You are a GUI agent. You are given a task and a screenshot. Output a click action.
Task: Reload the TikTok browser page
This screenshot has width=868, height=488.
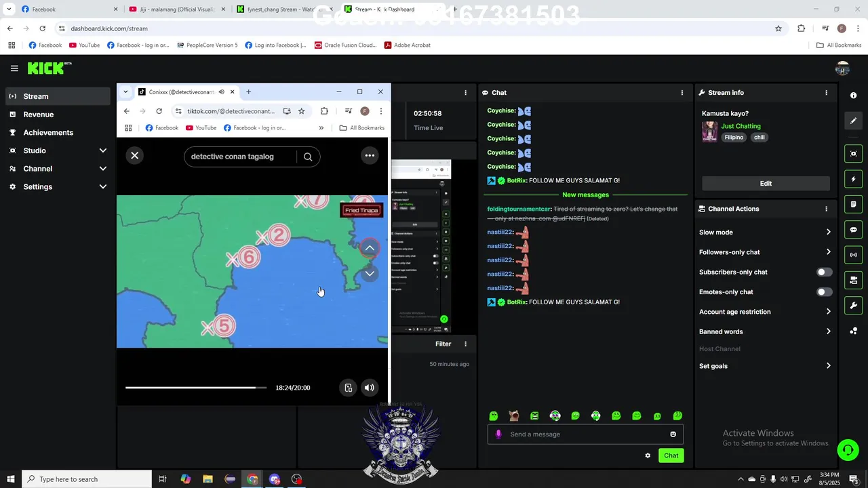[159, 111]
